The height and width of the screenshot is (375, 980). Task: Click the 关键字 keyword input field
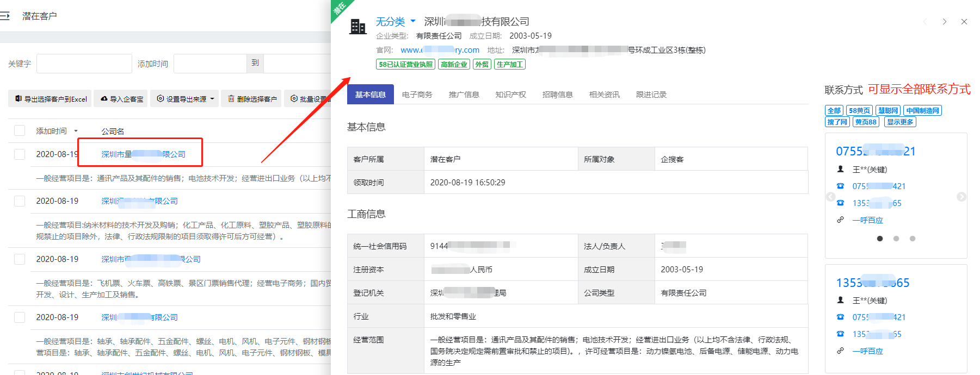(x=84, y=64)
